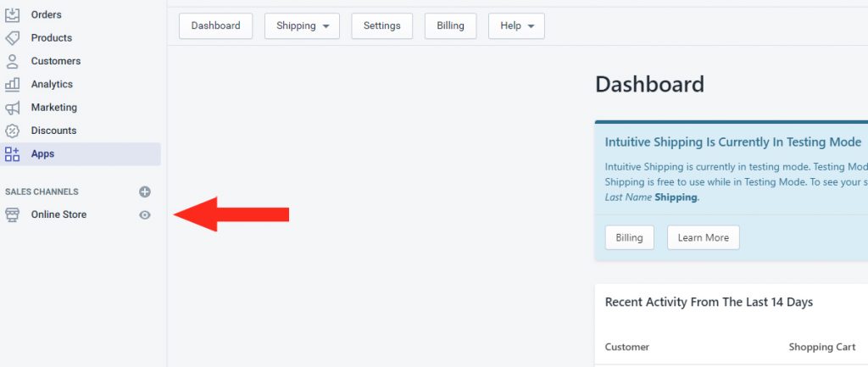Add a sales channel with plus icon
Viewport: 868px width, 367px height.
click(144, 192)
